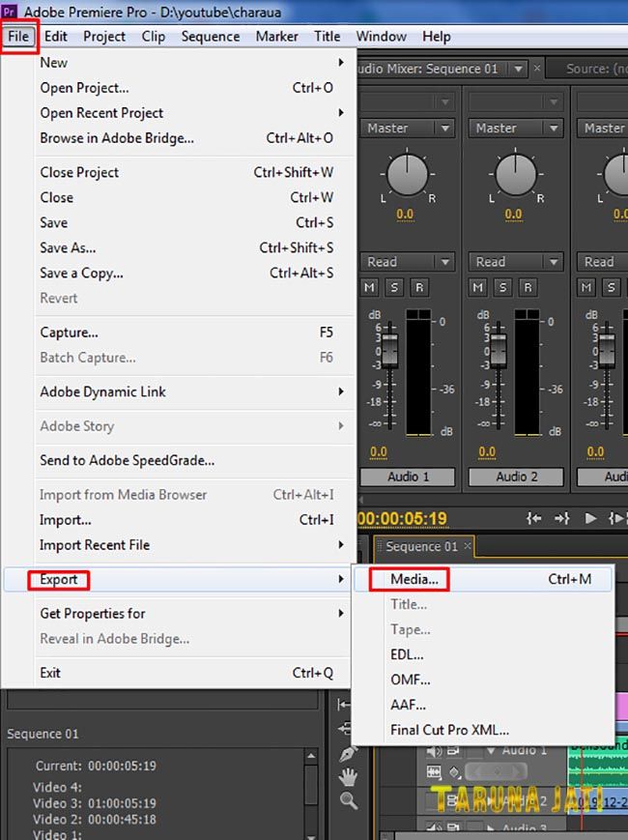The width and height of the screenshot is (628, 840).
Task: Open the Sequence menu
Action: (x=211, y=36)
